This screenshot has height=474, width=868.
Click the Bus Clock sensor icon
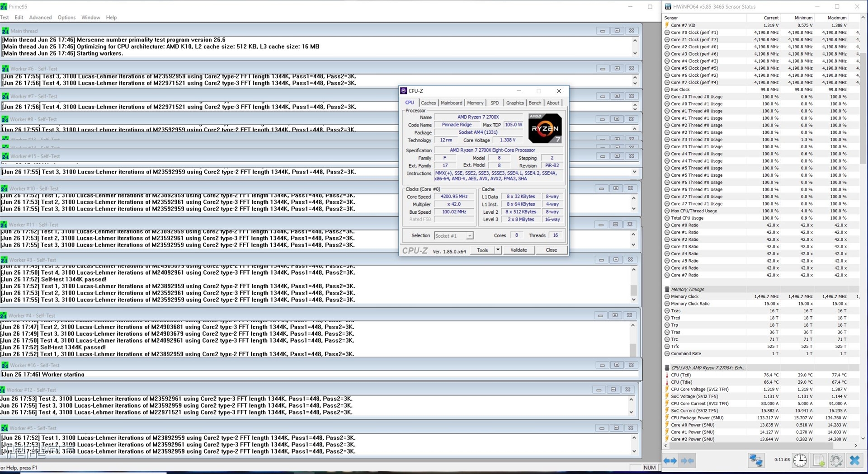(667, 89)
